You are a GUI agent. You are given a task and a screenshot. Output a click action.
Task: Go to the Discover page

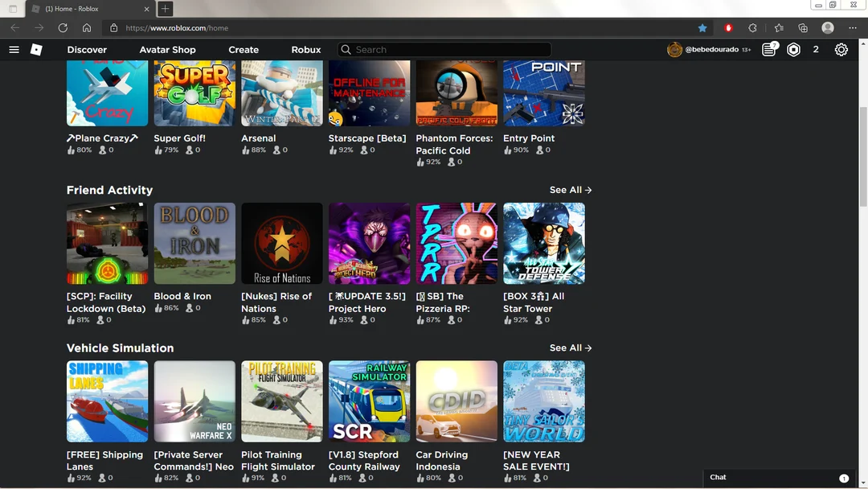click(87, 50)
